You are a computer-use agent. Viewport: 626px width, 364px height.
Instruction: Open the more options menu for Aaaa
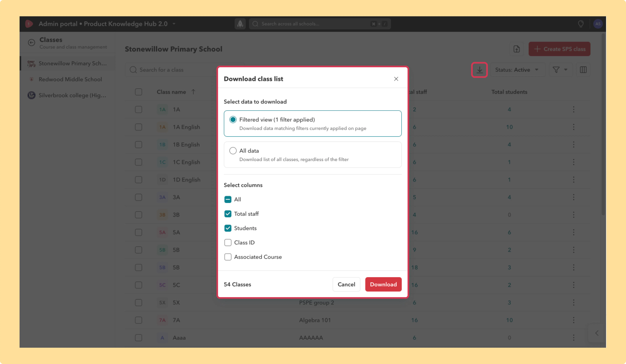(x=574, y=338)
